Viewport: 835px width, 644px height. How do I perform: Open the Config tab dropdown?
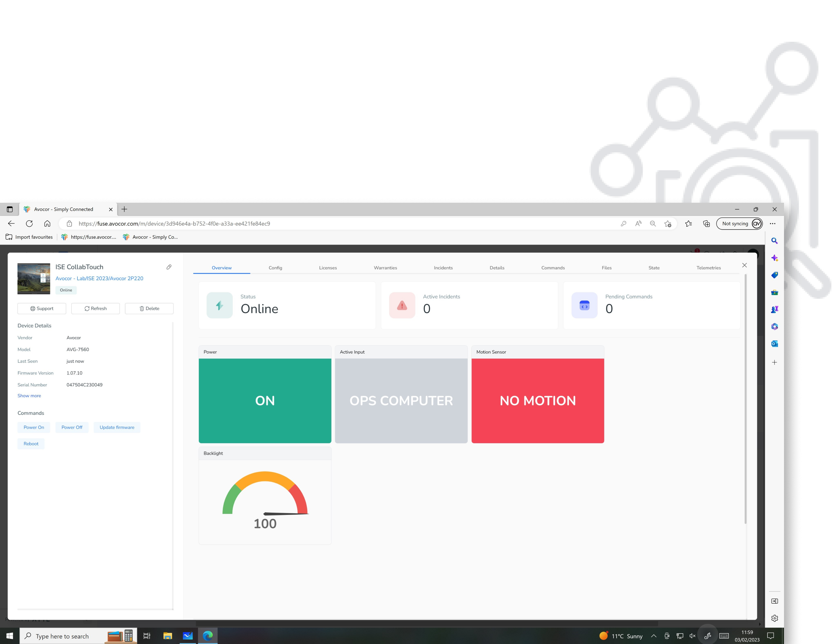(274, 267)
